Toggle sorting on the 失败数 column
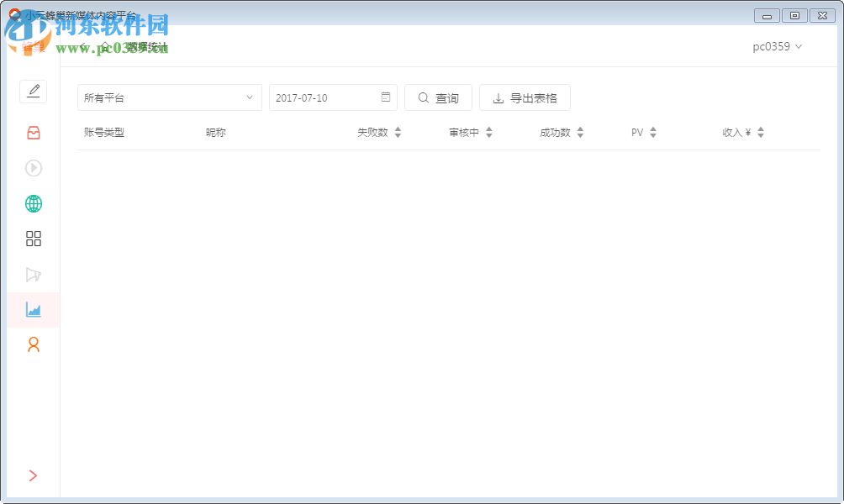The width and height of the screenshot is (844, 504). (x=398, y=132)
